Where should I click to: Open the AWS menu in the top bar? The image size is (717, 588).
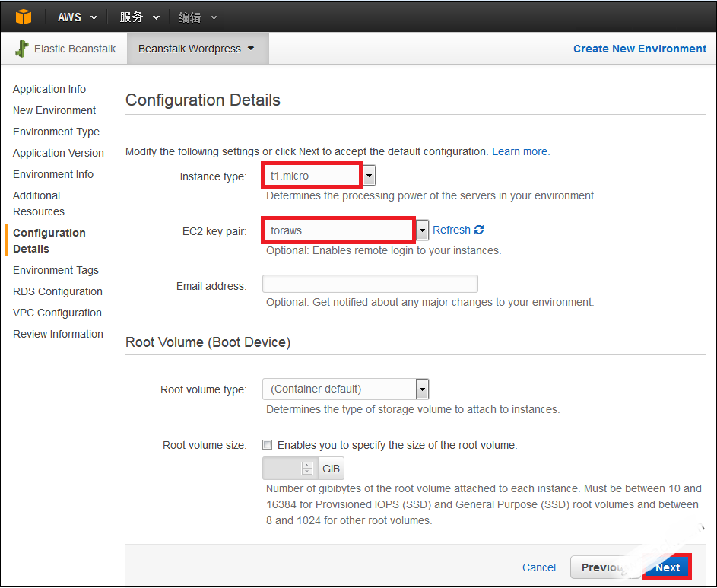(x=77, y=17)
